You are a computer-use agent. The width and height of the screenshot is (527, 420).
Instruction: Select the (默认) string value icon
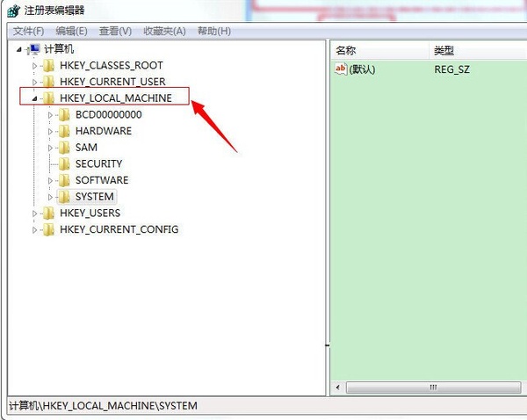(x=341, y=69)
